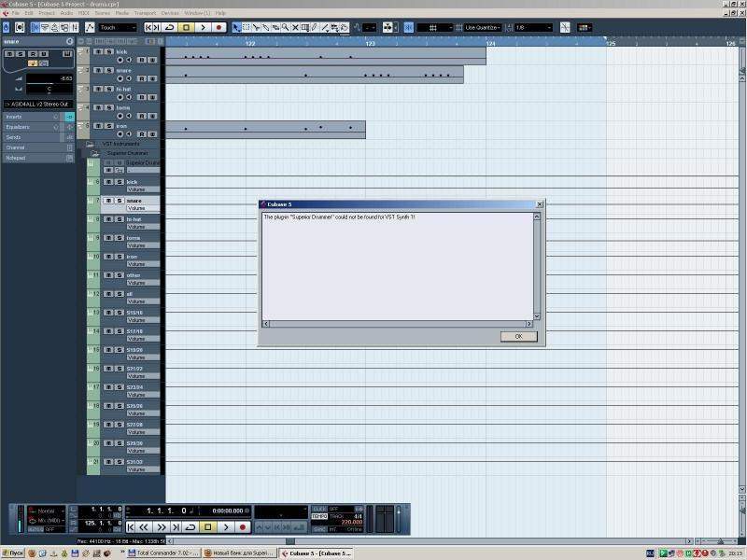
Task: Open the Transport menu
Action: click(x=145, y=13)
